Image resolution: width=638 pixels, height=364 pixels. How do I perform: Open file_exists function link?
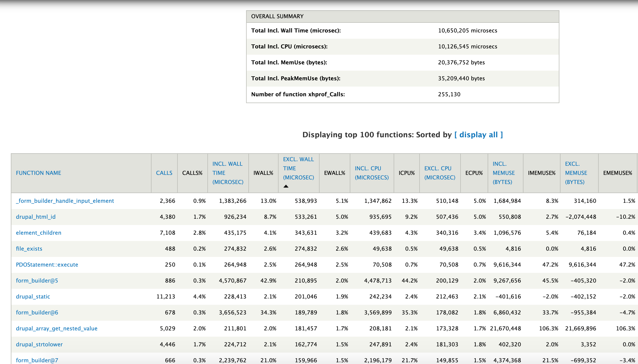(x=29, y=249)
